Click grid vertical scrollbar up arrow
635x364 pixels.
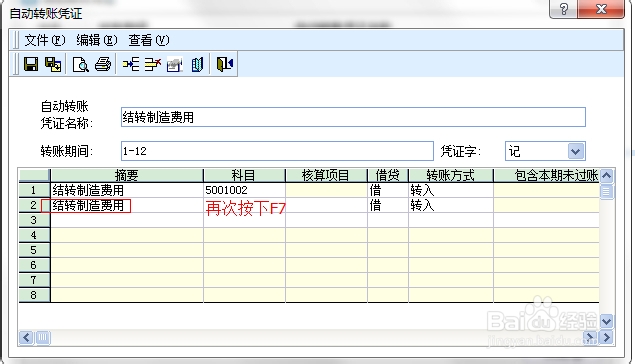[x=607, y=176]
